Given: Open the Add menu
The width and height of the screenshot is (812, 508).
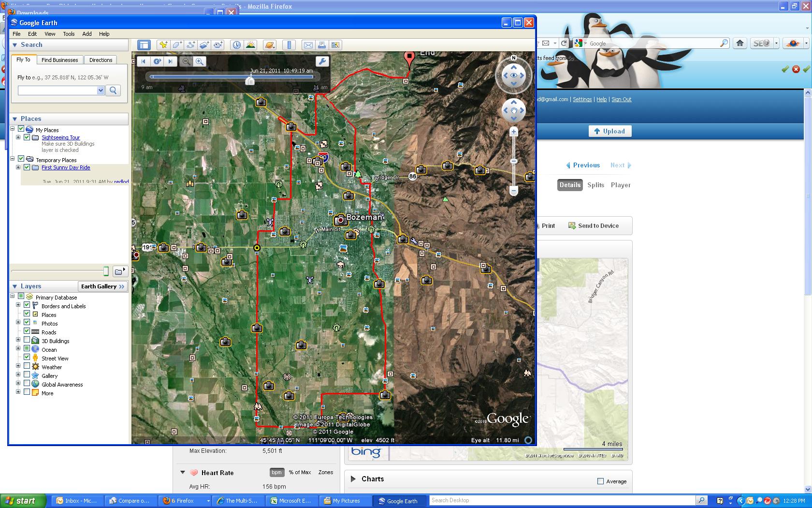Looking at the screenshot, I should [x=87, y=34].
